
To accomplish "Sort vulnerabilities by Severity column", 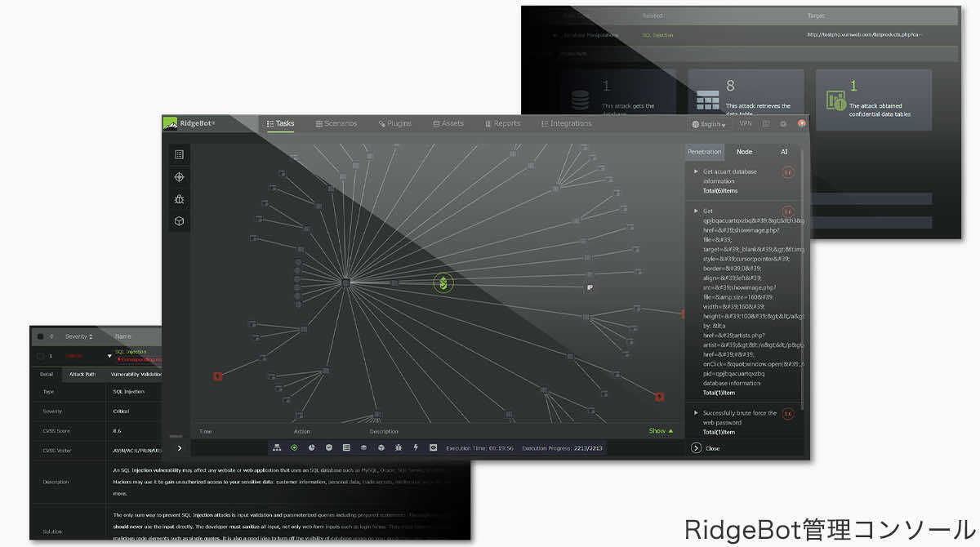I will pyautogui.click(x=79, y=336).
